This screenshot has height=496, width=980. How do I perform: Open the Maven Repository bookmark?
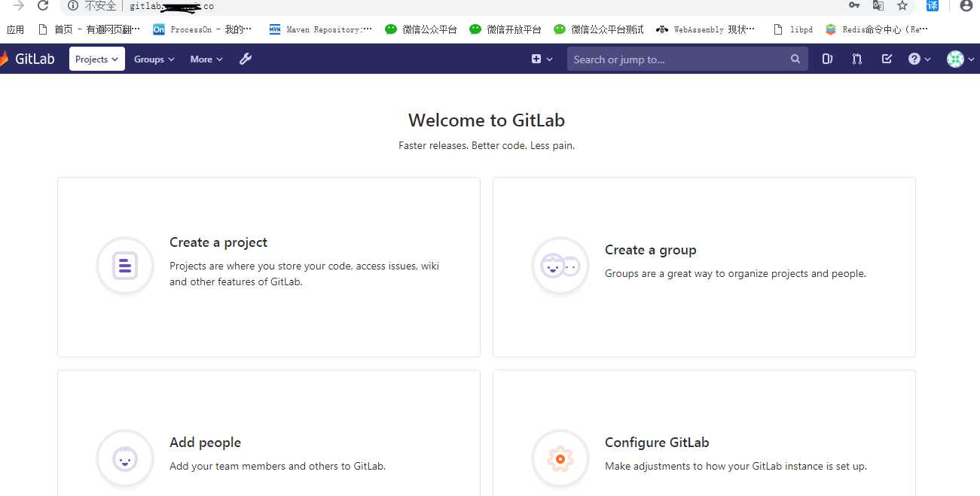coord(321,29)
